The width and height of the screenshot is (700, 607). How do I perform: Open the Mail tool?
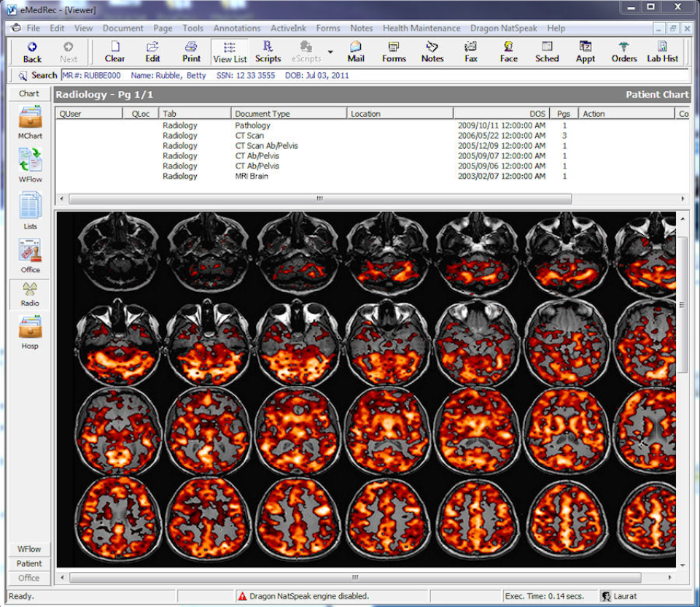pos(356,51)
